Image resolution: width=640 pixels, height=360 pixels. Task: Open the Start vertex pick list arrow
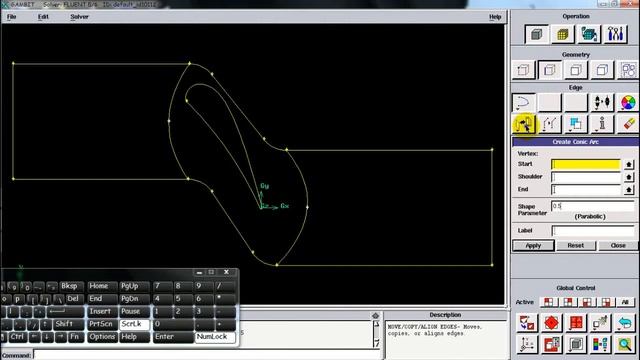(629, 164)
